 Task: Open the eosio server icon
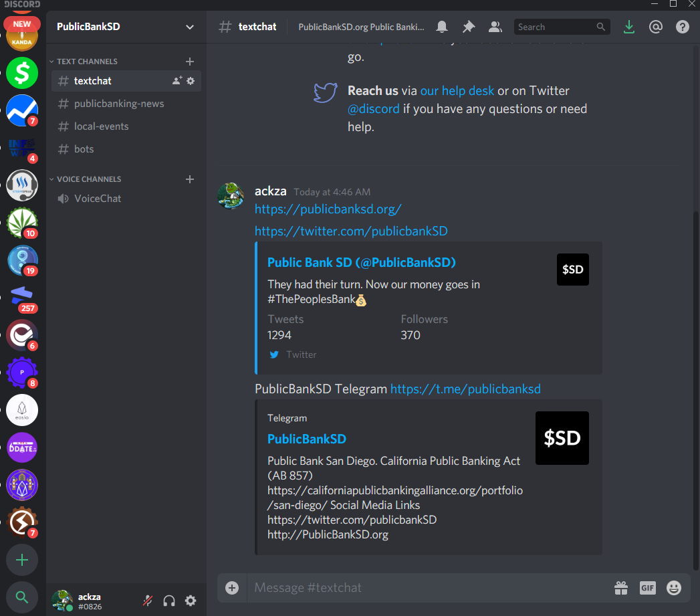pos(22,410)
